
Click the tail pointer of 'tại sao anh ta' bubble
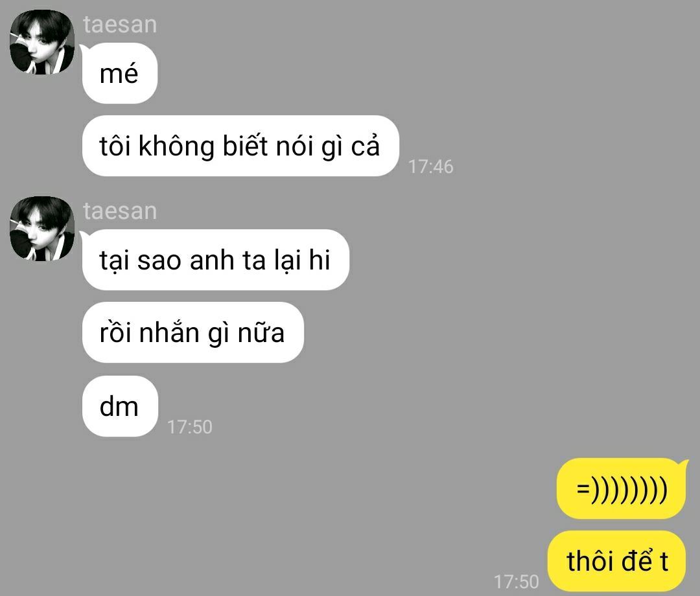84,235
